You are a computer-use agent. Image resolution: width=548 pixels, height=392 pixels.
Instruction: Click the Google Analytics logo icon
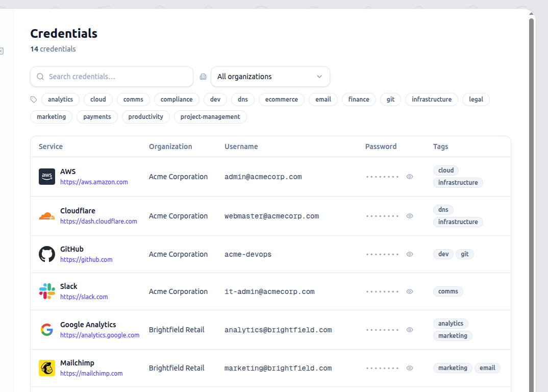(47, 330)
